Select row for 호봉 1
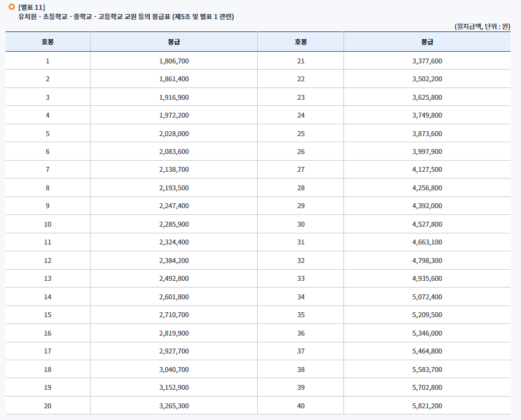The width and height of the screenshot is (521, 420). tap(47, 60)
